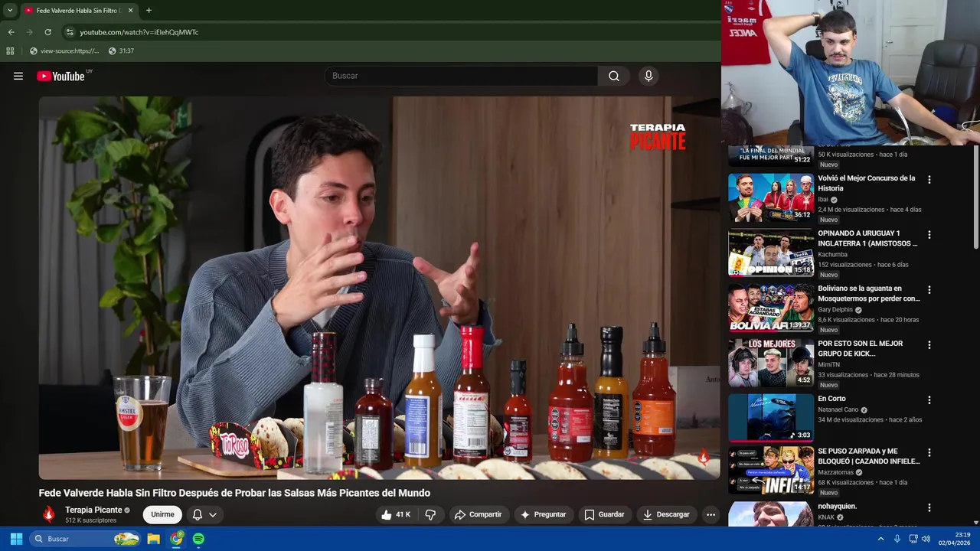Expand the notification bell dropdown
Viewport: 980px width, 551px height.
point(204,514)
